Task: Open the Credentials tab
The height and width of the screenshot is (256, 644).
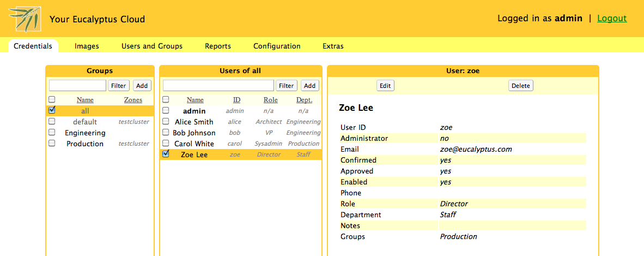Action: point(33,46)
